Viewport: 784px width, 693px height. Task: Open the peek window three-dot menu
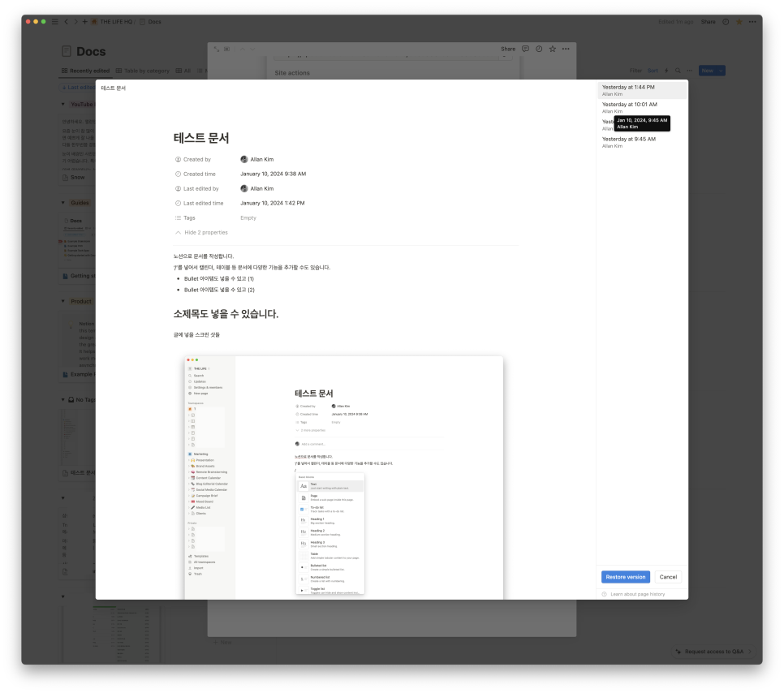(x=566, y=49)
